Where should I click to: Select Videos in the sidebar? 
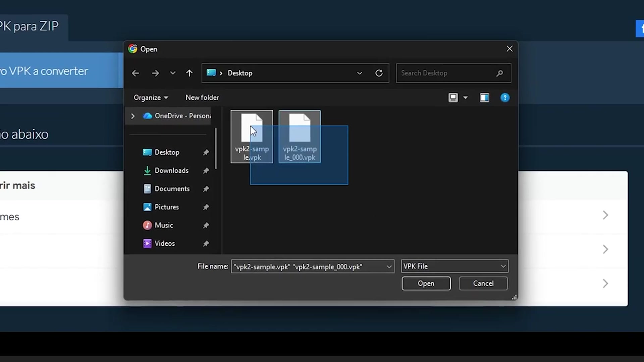(165, 244)
